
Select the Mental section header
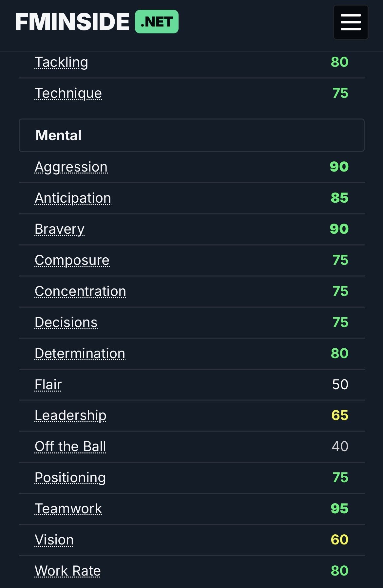click(191, 135)
